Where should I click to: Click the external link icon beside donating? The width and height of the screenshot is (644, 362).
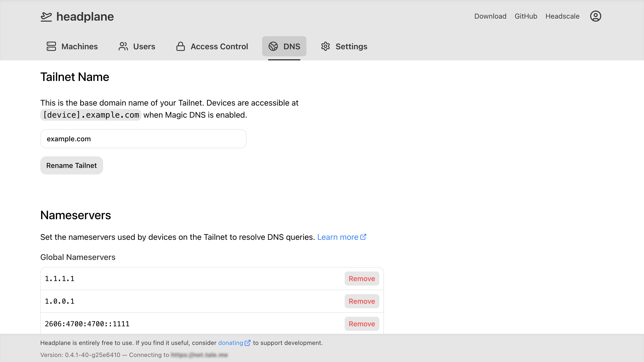(248, 343)
